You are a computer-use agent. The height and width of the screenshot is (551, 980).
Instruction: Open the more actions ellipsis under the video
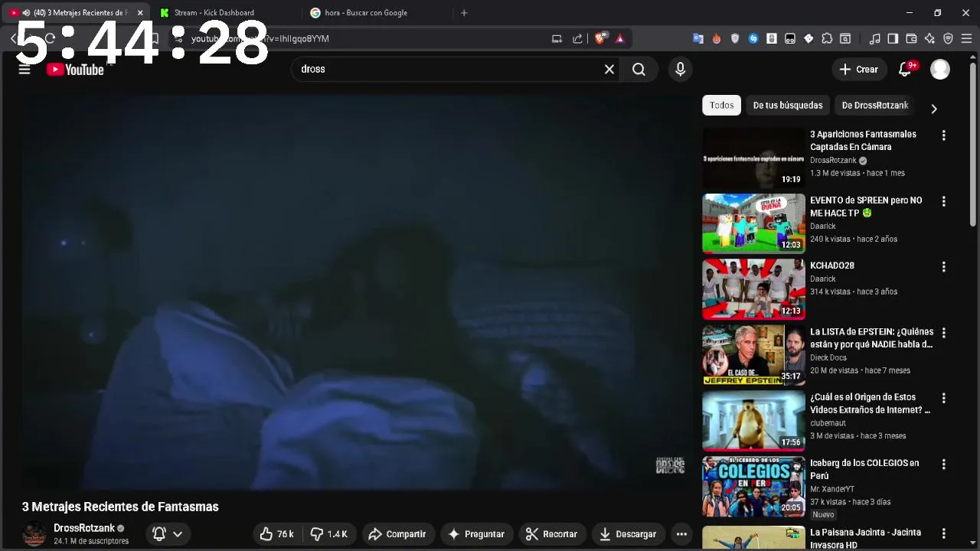click(x=681, y=534)
